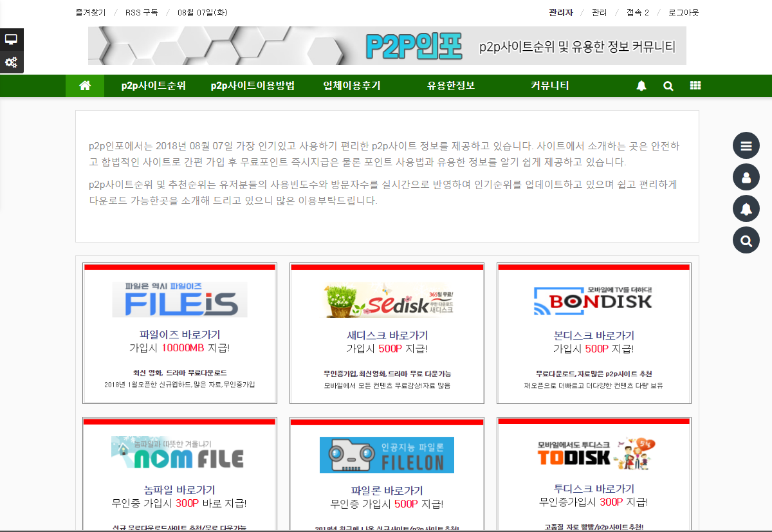Click the round hamburger menu button
772x532 pixels.
coord(746,146)
